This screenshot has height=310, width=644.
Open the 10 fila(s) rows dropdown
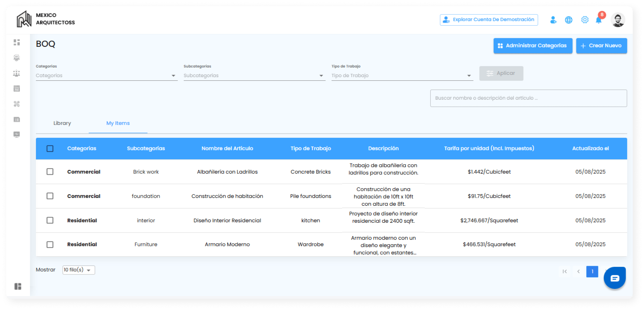[79, 270]
